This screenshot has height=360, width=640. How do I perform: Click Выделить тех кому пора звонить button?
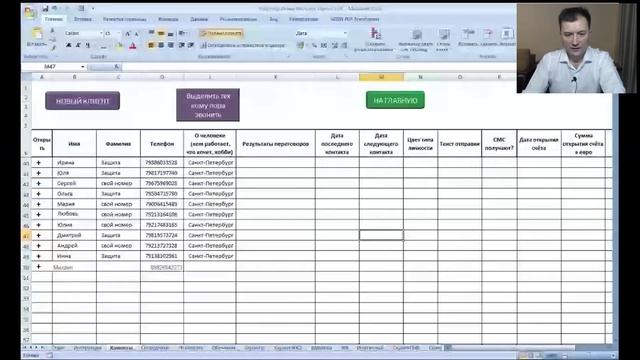tap(208, 105)
